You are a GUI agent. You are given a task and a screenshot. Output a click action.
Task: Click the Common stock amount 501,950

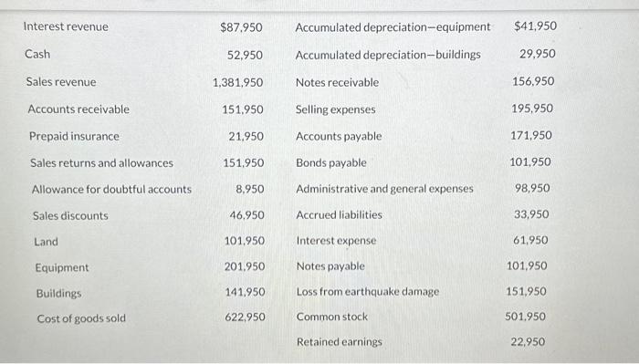[525, 317]
